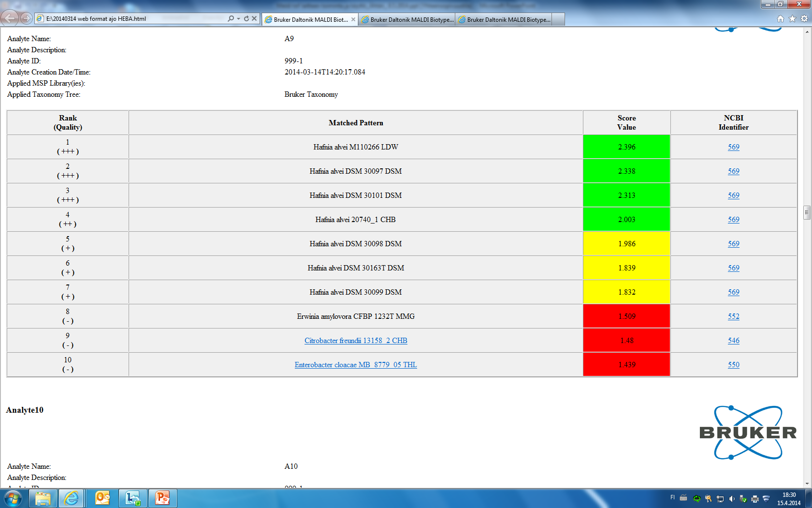This screenshot has height=508, width=812.
Task: Open NCBI identifier 550 for Enterobacter cloacae
Action: click(734, 365)
